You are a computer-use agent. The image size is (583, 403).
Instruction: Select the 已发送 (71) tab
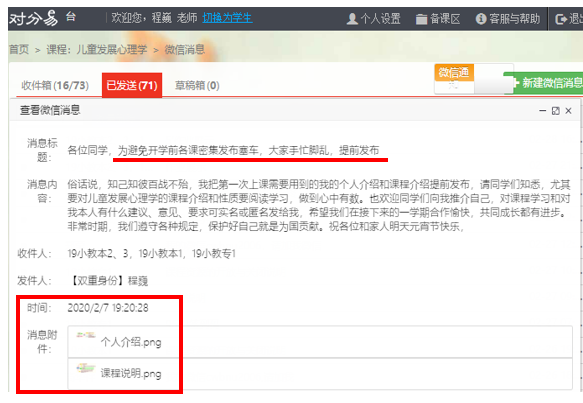tap(132, 86)
